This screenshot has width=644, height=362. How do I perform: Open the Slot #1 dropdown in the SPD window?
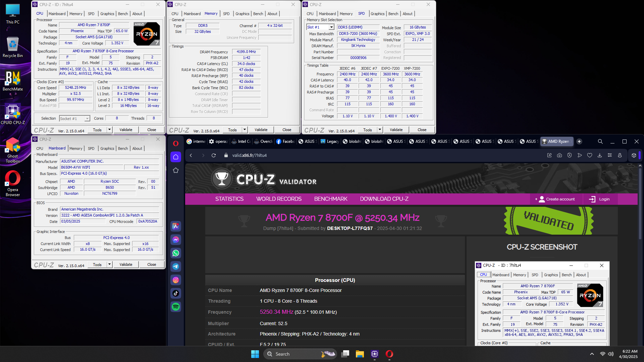click(x=331, y=27)
